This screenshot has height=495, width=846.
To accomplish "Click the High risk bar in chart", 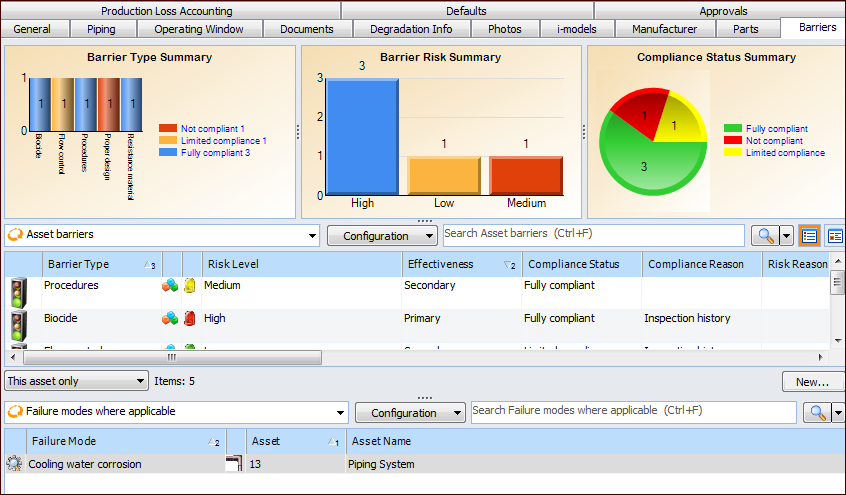I will [362, 137].
